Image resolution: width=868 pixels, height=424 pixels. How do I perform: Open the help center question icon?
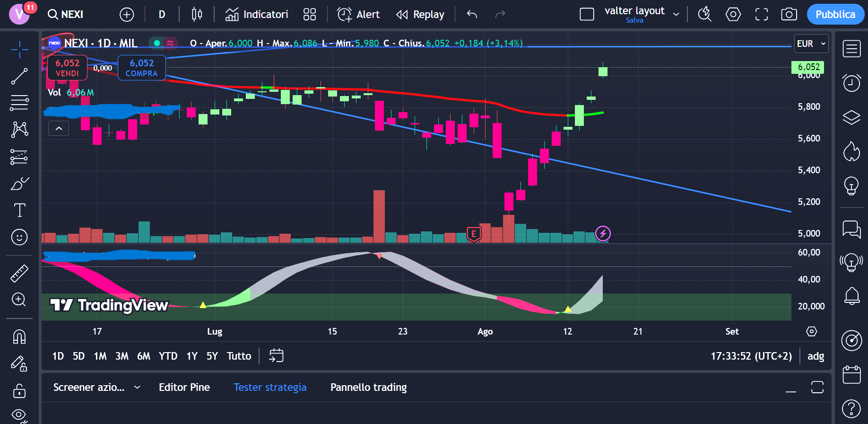851,409
